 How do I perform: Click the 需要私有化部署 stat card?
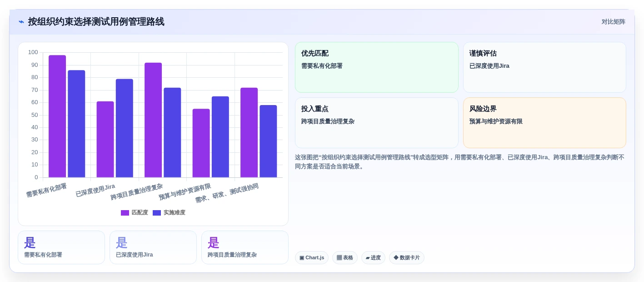click(61, 247)
